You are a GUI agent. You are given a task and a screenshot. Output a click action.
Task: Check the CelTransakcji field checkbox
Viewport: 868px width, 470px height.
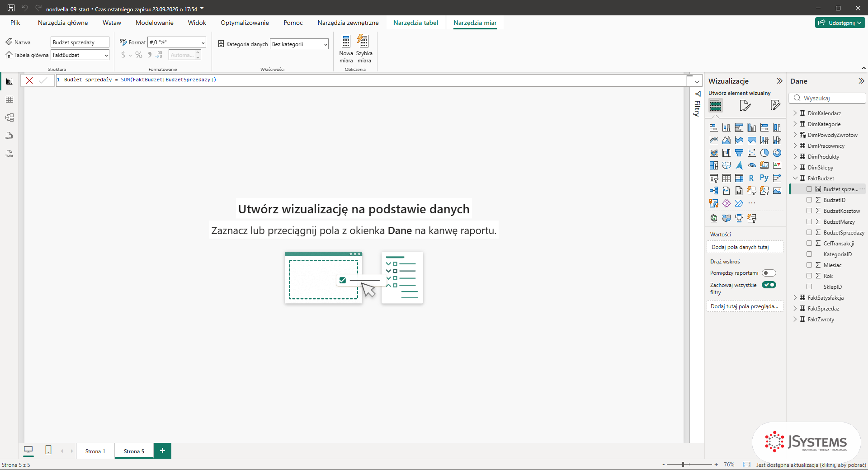(x=809, y=243)
